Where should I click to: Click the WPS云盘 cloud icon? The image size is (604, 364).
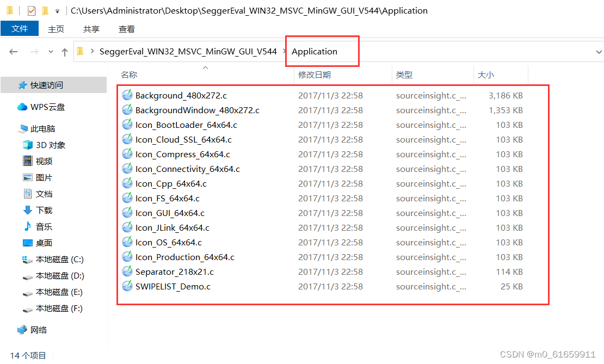[x=22, y=107]
